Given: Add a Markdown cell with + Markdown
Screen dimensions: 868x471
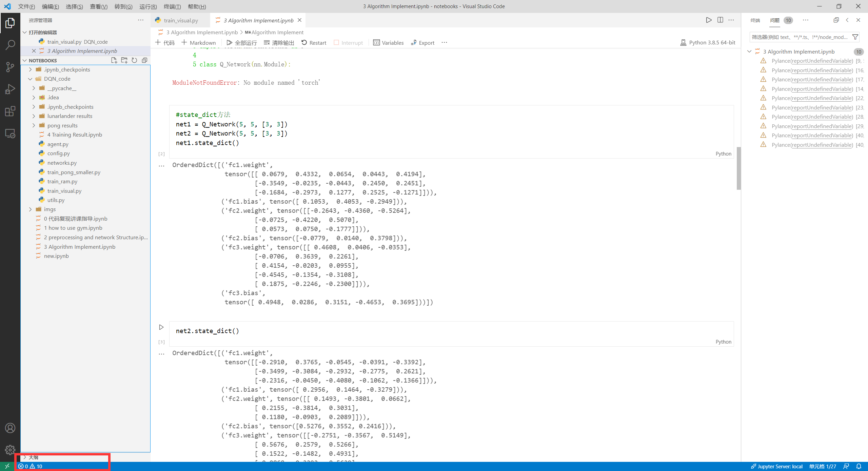Looking at the screenshot, I should pyautogui.click(x=199, y=42).
